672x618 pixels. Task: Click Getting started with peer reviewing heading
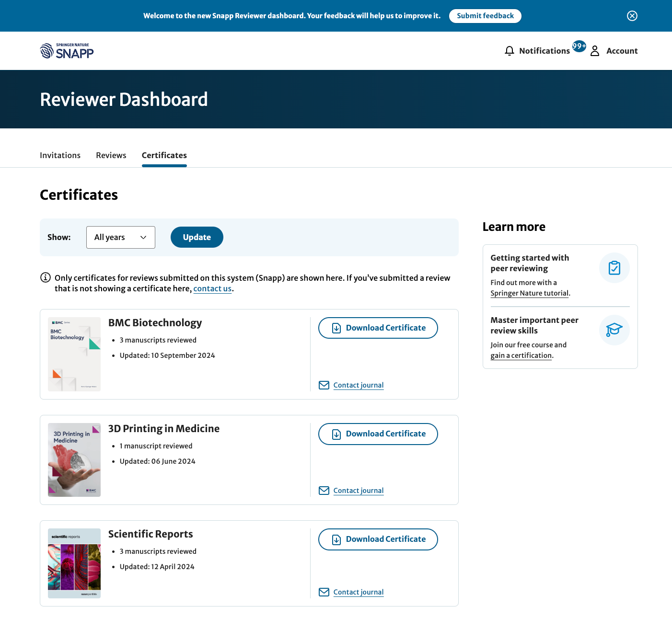pos(530,263)
